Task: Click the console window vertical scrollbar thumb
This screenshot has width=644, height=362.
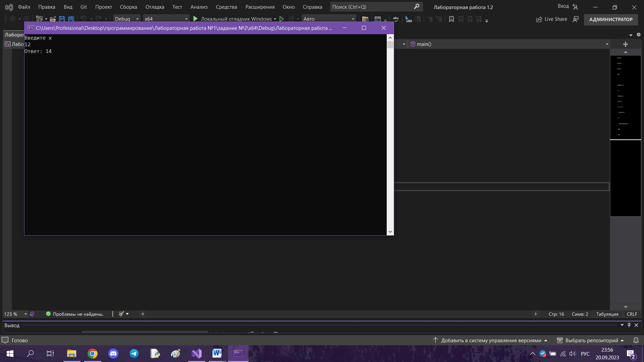Action: tap(390, 45)
